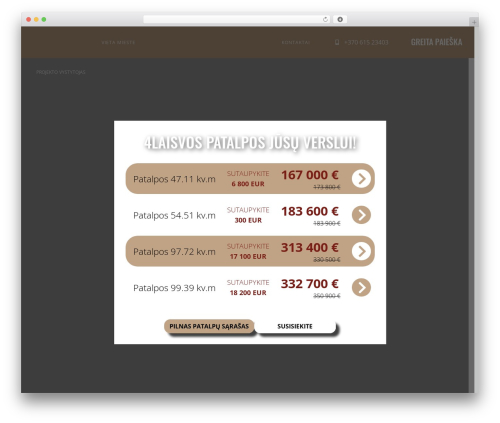
Task: Select the Patalpos 99.39 kv.m label
Action: point(174,288)
